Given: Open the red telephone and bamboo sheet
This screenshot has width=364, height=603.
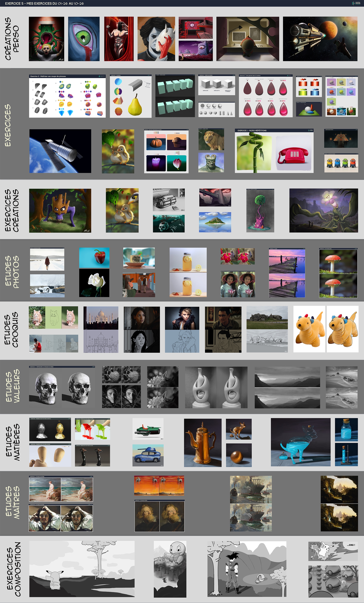Looking at the screenshot, I should point(274,151).
